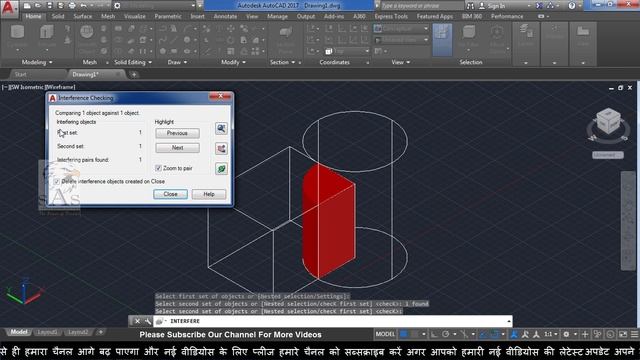Open the status bar customization menu icon
Image resolution: width=640 pixels, height=360 pixels.
point(634,334)
